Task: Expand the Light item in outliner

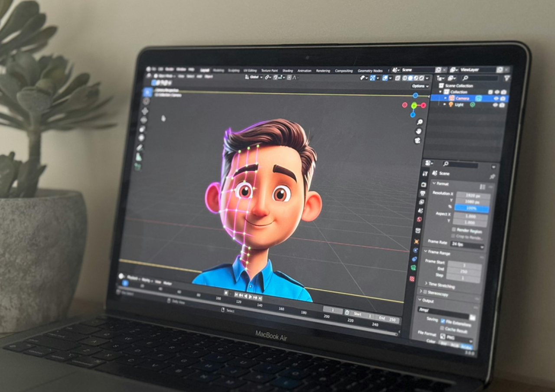Action: [x=444, y=105]
